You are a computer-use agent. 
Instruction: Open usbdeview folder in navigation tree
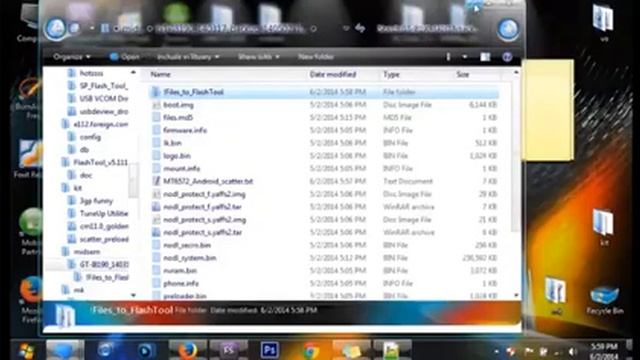103,111
